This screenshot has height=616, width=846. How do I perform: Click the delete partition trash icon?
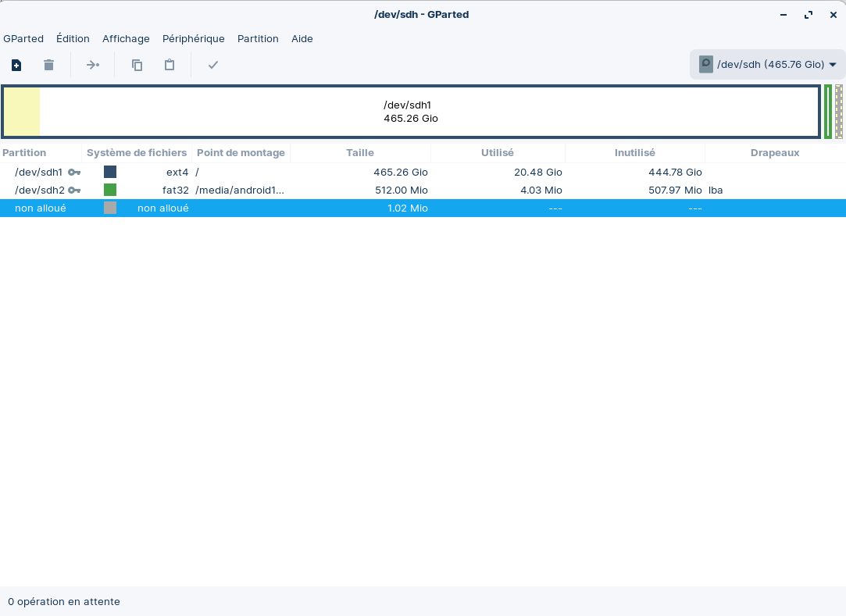coord(48,65)
